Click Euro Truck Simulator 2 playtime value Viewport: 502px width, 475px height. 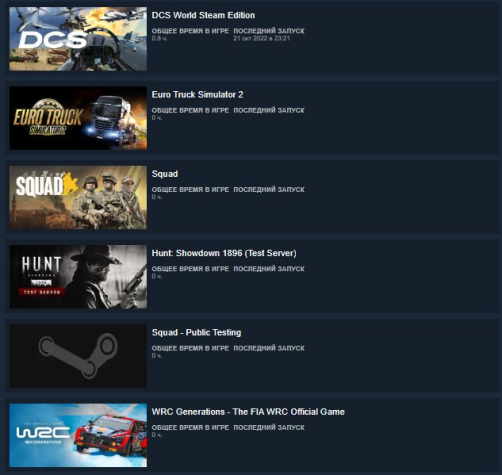pos(157,118)
